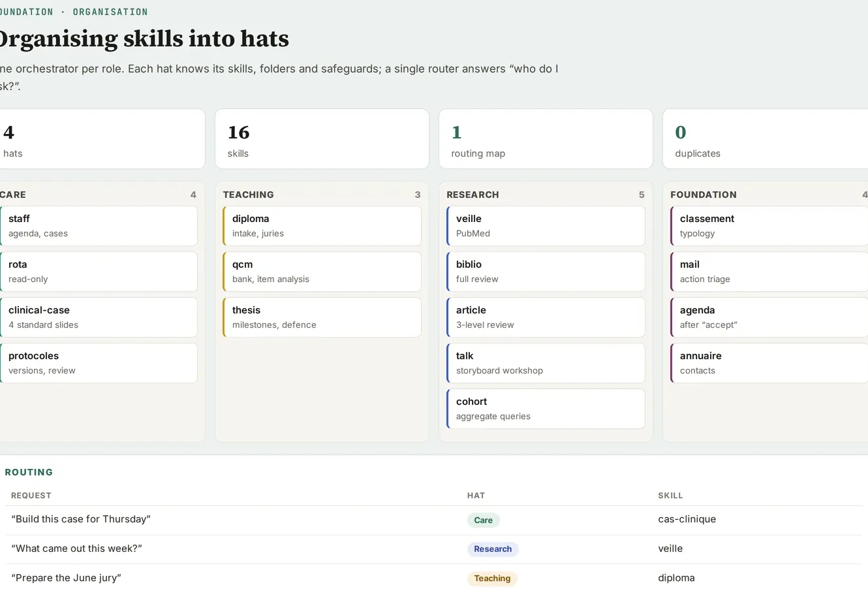
Task: Click the cohort aggregate queries card
Action: [x=546, y=409]
